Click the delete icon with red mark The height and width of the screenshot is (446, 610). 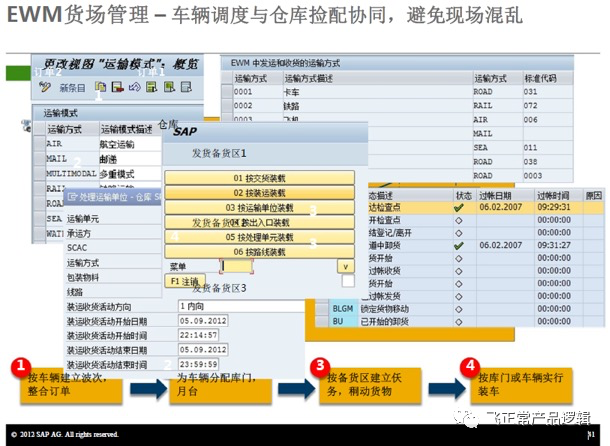pyautogui.click(x=117, y=87)
